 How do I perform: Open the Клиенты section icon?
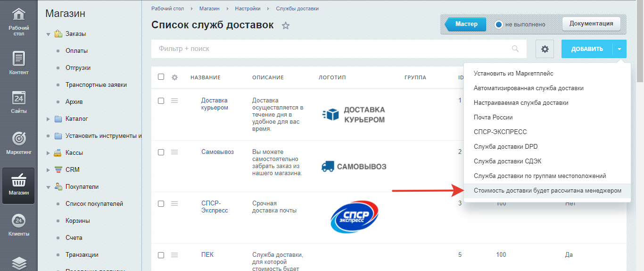(19, 220)
